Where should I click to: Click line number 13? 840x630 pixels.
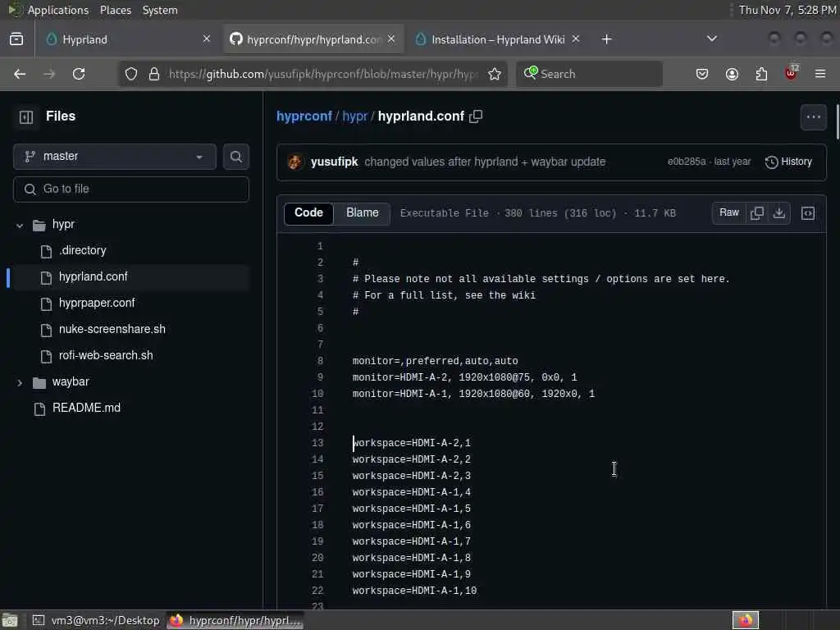pos(317,443)
